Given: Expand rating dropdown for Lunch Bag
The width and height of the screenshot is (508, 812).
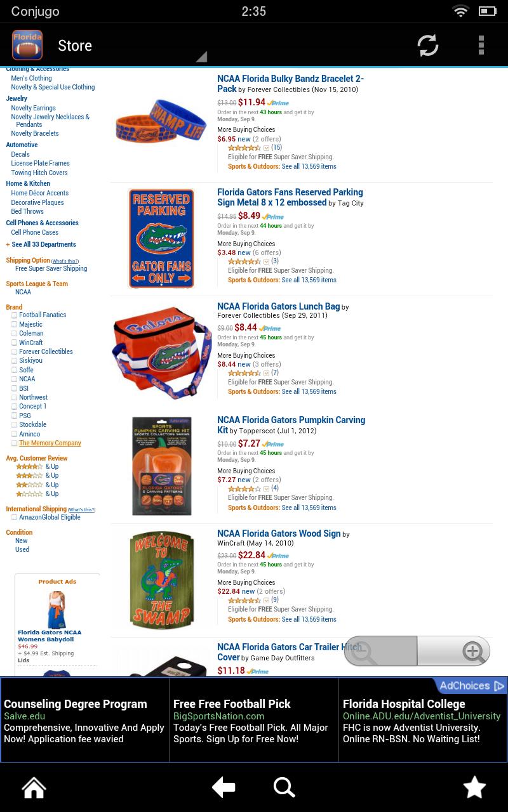Looking at the screenshot, I should coord(267,373).
